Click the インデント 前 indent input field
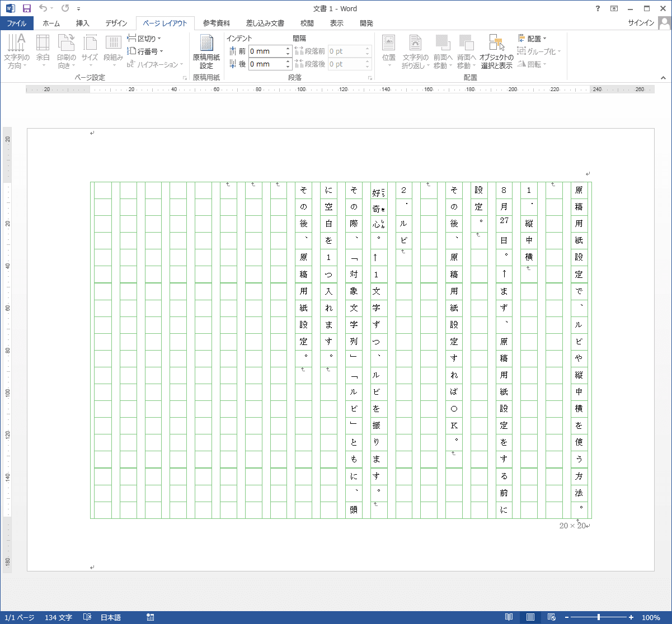Screen dimensions: 672x624 (266, 51)
